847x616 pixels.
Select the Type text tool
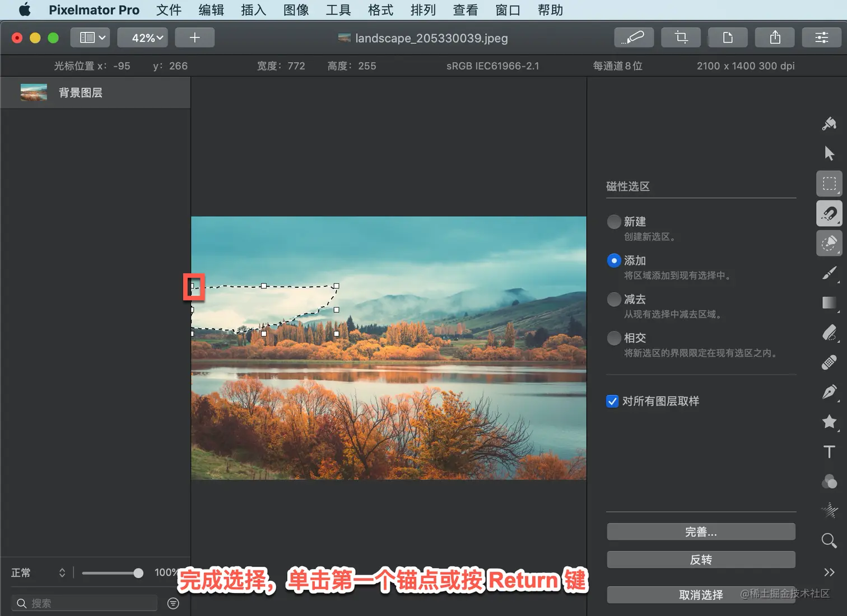(829, 451)
